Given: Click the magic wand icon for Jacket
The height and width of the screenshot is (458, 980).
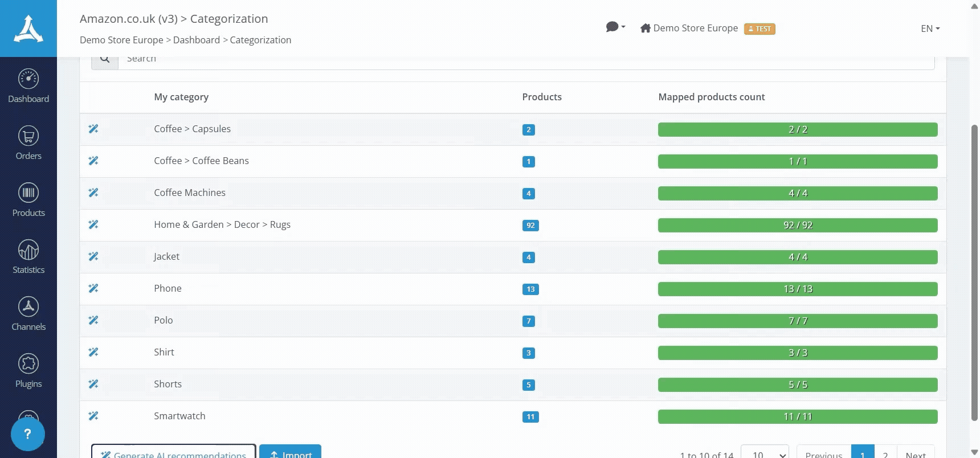Looking at the screenshot, I should point(93,257).
